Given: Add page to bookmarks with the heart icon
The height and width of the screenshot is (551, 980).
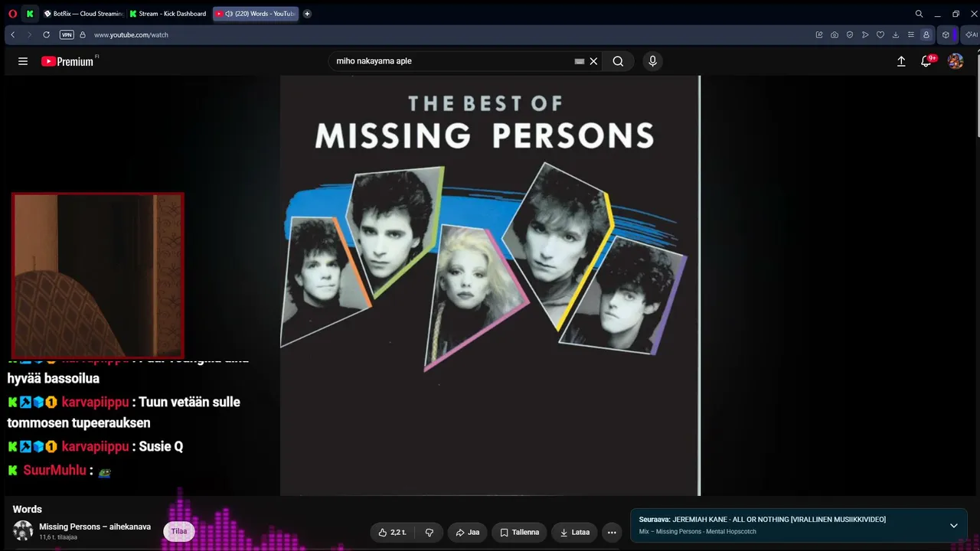Looking at the screenshot, I should coord(880,34).
